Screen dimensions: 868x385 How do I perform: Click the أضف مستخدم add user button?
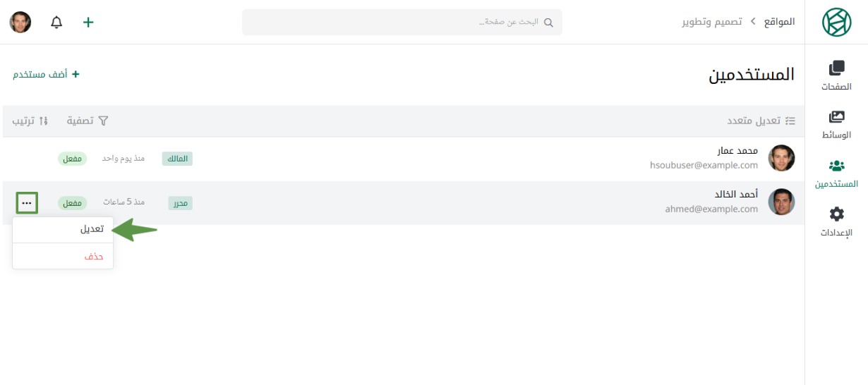[x=47, y=74]
